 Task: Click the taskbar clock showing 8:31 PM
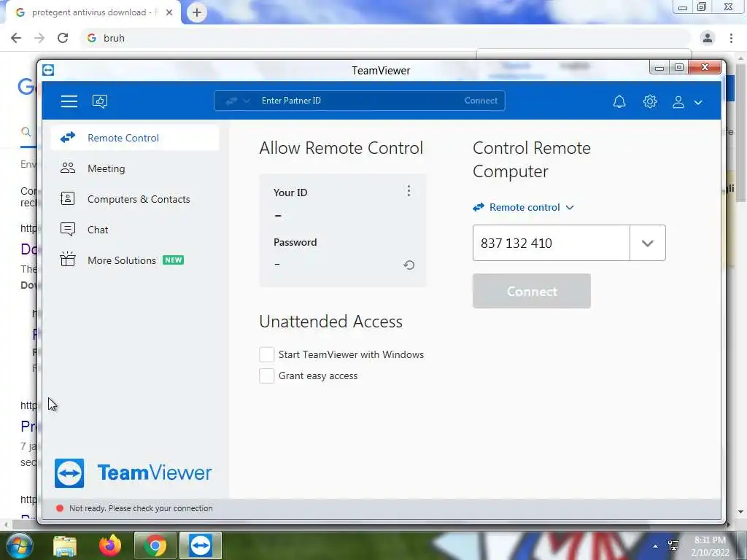tap(711, 546)
